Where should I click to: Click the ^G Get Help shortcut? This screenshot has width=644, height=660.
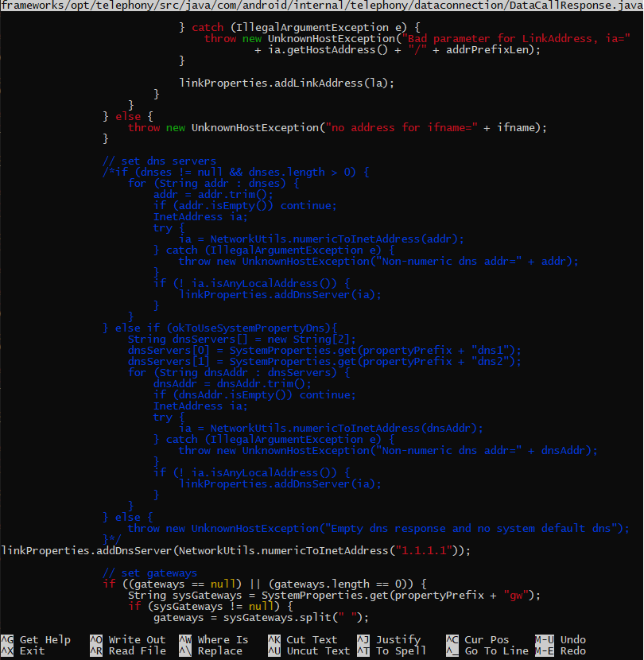pos(36,640)
